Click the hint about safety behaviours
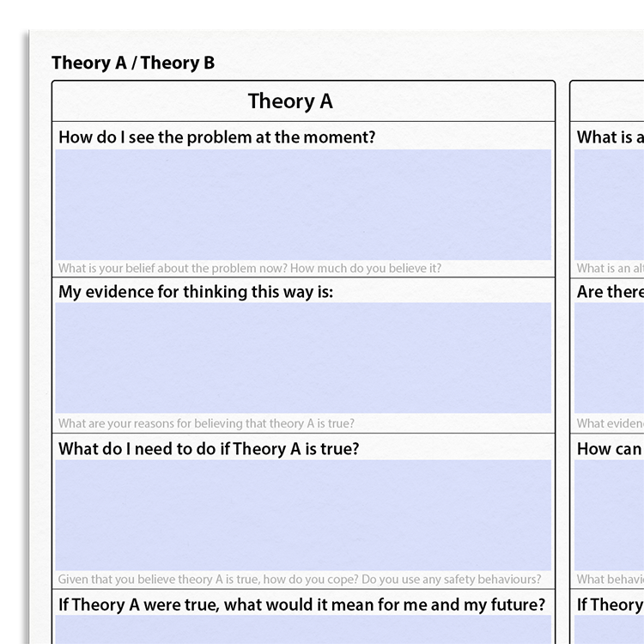Screen dimensions: 644x644 (x=300, y=579)
